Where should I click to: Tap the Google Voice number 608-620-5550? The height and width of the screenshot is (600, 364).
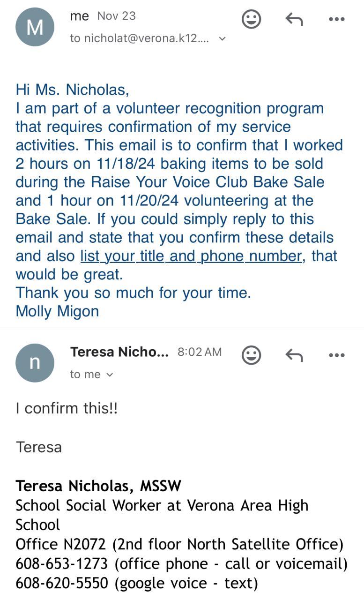coord(62,583)
